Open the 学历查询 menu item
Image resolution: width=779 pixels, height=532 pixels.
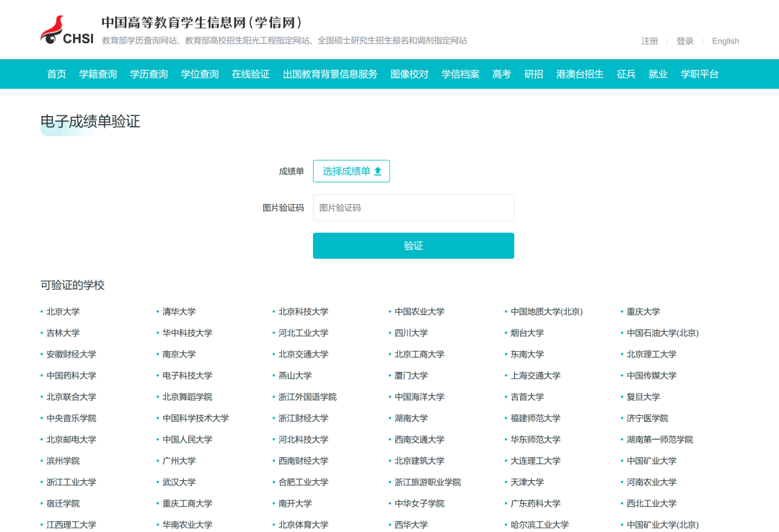(x=148, y=74)
